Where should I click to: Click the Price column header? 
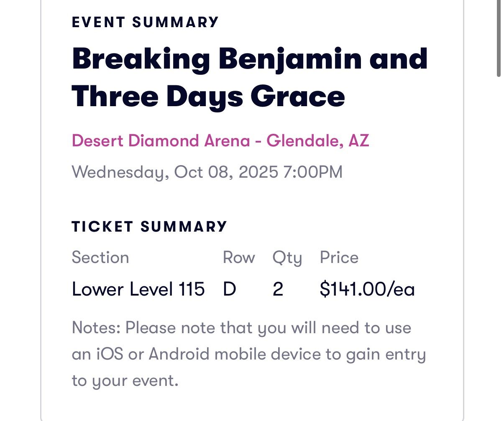tap(339, 258)
